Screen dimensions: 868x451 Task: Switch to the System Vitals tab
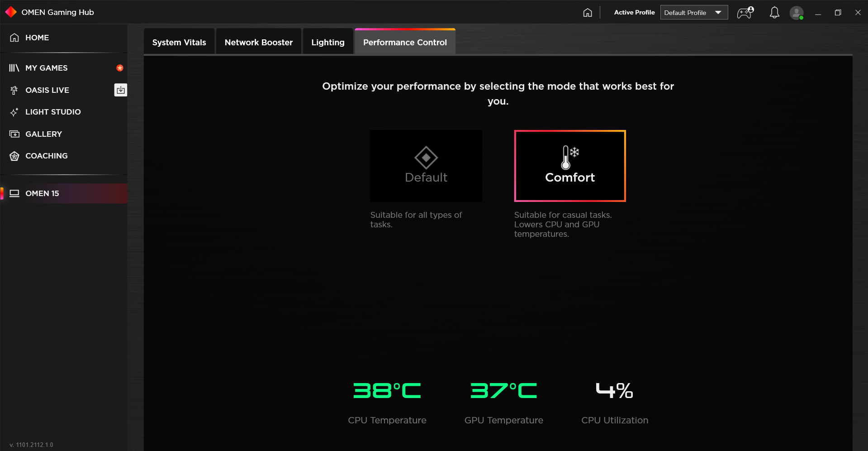[x=179, y=42]
